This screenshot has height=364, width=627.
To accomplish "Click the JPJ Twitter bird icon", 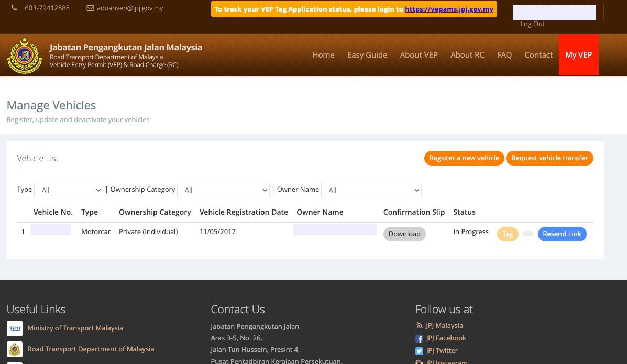I will click(419, 351).
